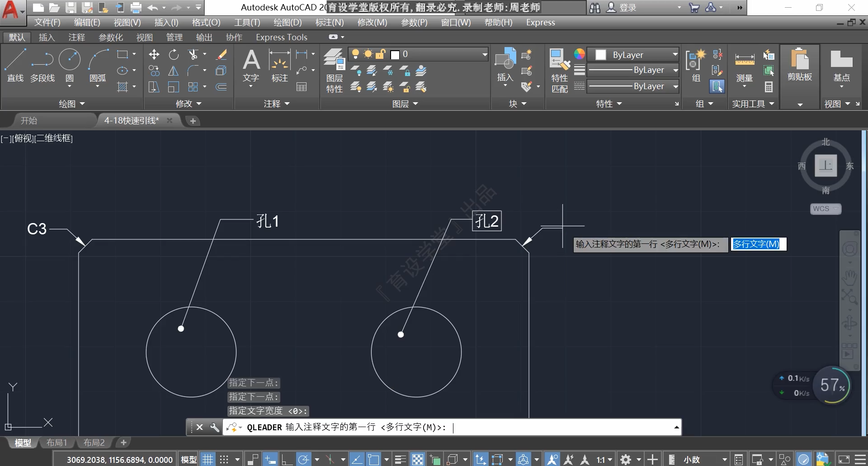Select the Polyline (多段线) tool
This screenshot has height=466, width=868.
pos(42,66)
